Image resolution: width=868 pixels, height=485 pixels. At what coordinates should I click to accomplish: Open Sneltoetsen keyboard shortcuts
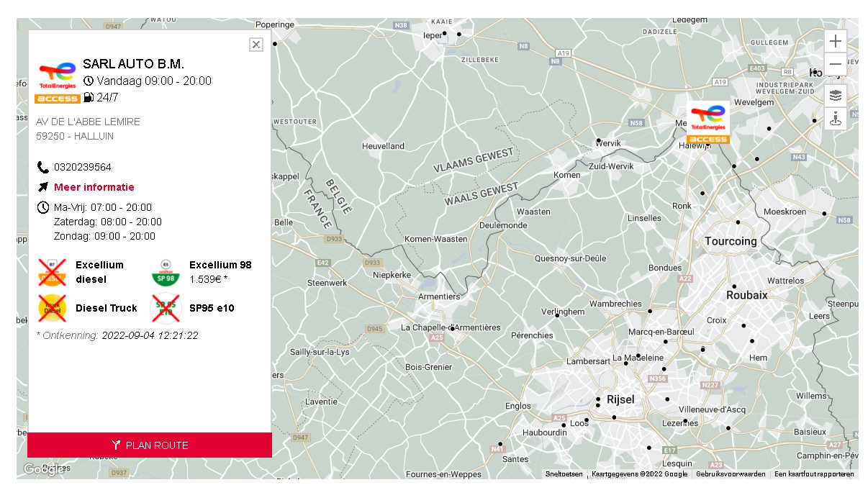(564, 474)
